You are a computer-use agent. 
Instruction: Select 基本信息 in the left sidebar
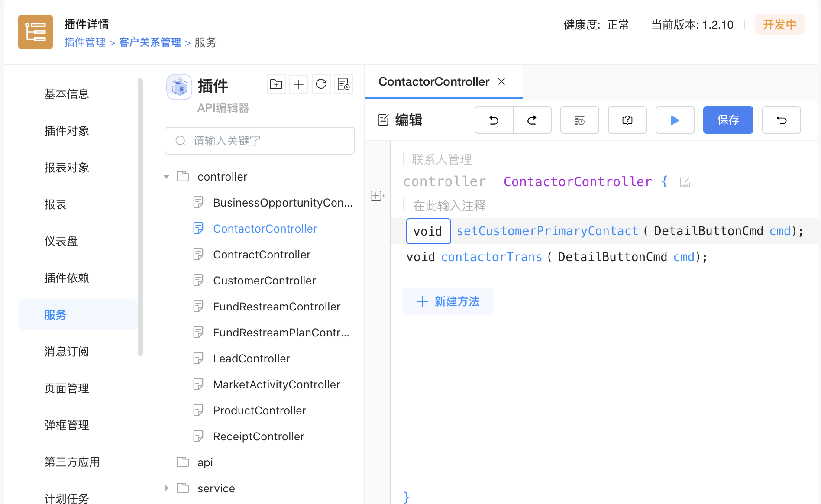67,94
